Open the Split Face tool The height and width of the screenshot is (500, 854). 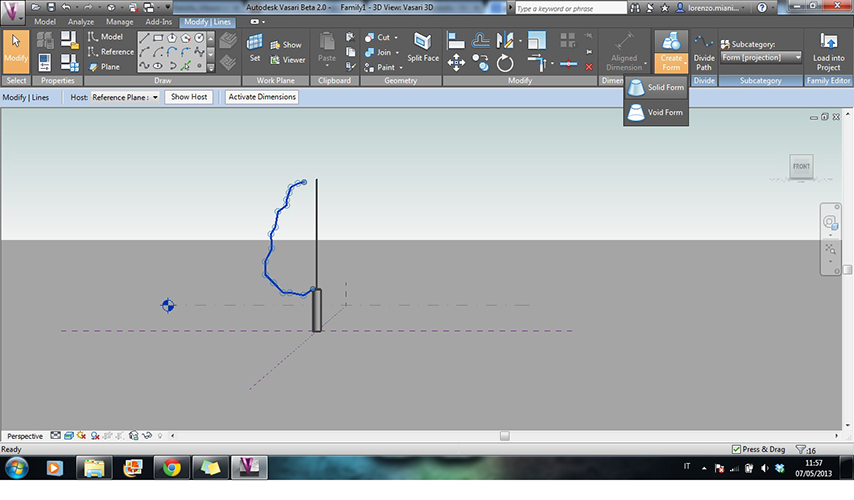point(423,48)
